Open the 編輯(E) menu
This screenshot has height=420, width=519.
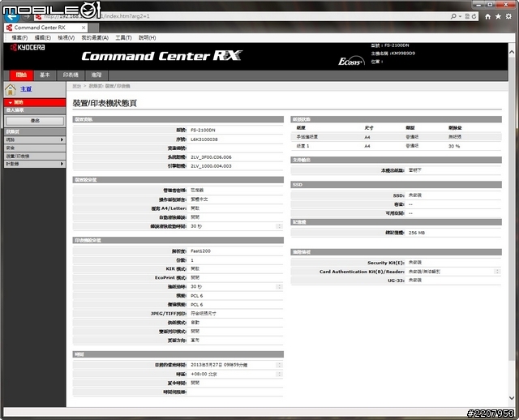tap(43, 38)
